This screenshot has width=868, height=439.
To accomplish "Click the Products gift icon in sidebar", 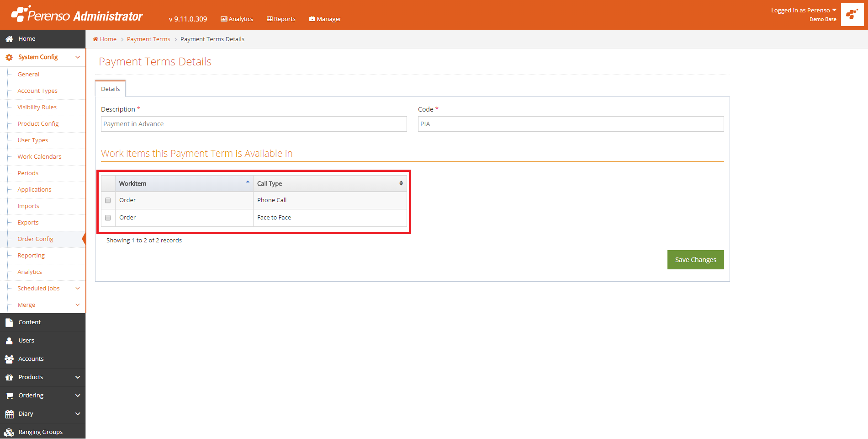I will click(9, 377).
